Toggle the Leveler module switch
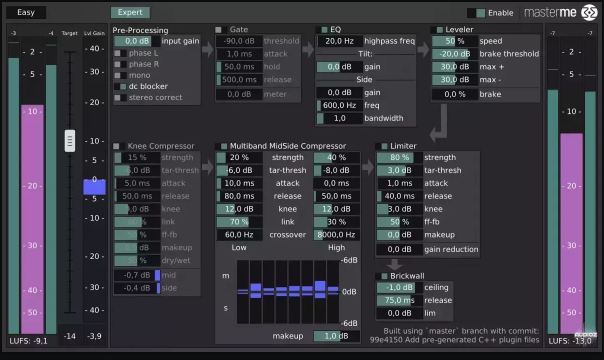 click(x=437, y=30)
